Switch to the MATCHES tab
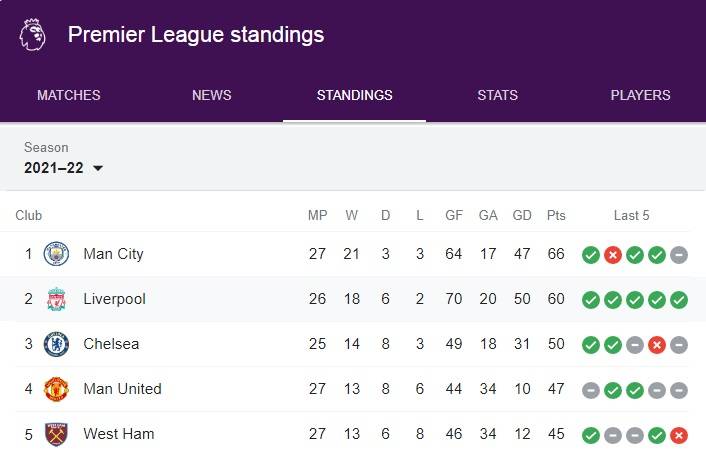This screenshot has height=475, width=706. [69, 95]
